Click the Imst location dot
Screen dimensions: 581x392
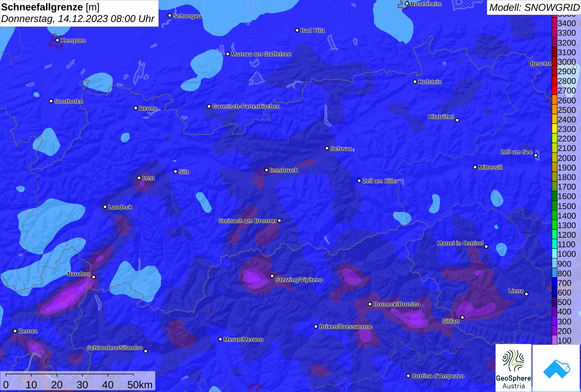point(139,178)
